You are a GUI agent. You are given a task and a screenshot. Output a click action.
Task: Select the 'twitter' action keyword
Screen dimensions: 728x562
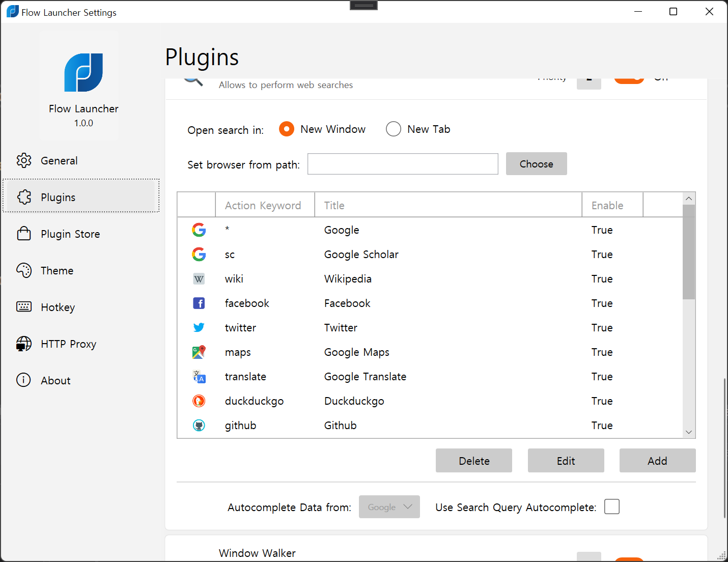tap(240, 328)
